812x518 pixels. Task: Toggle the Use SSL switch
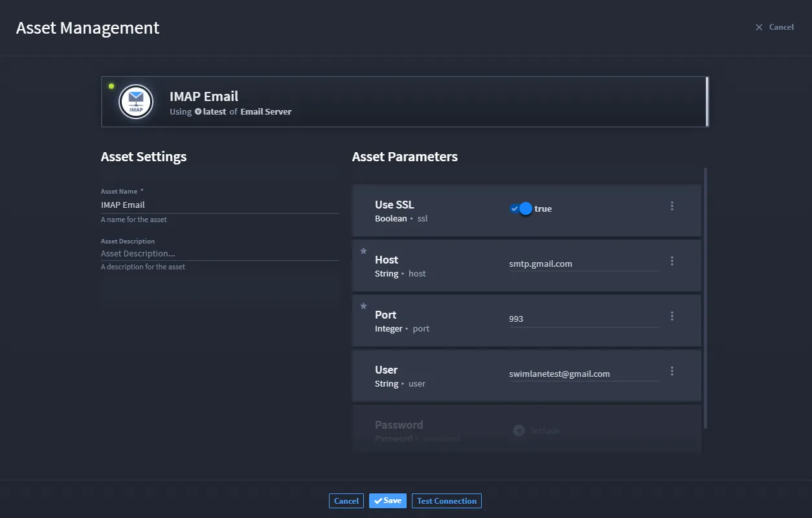click(521, 208)
